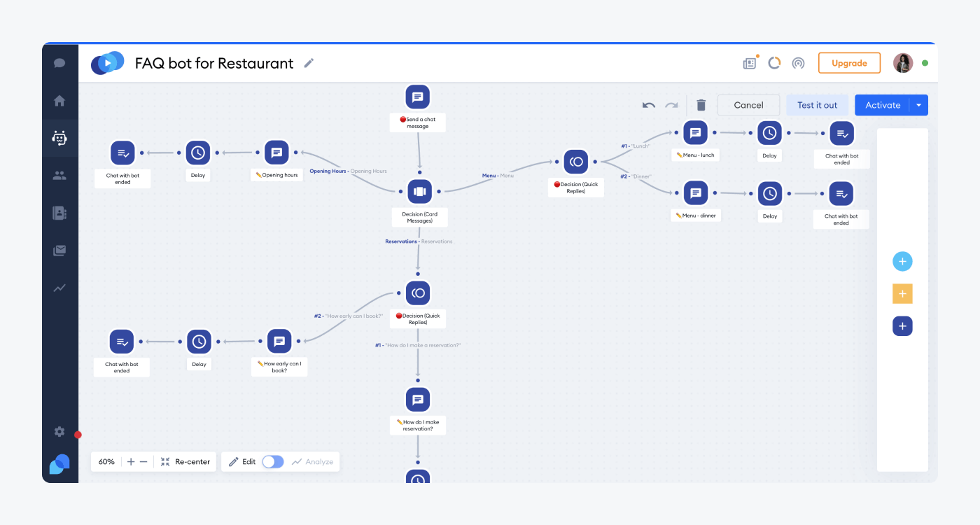Open the visitors list sidebar icon
The image size is (980, 525).
pyautogui.click(x=59, y=176)
